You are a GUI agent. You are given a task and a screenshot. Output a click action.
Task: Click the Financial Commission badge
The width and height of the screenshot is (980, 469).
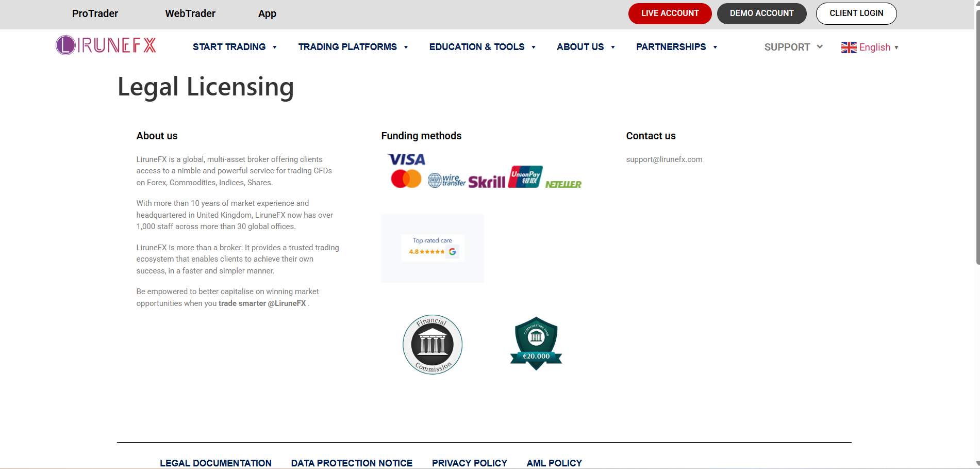[432, 345]
